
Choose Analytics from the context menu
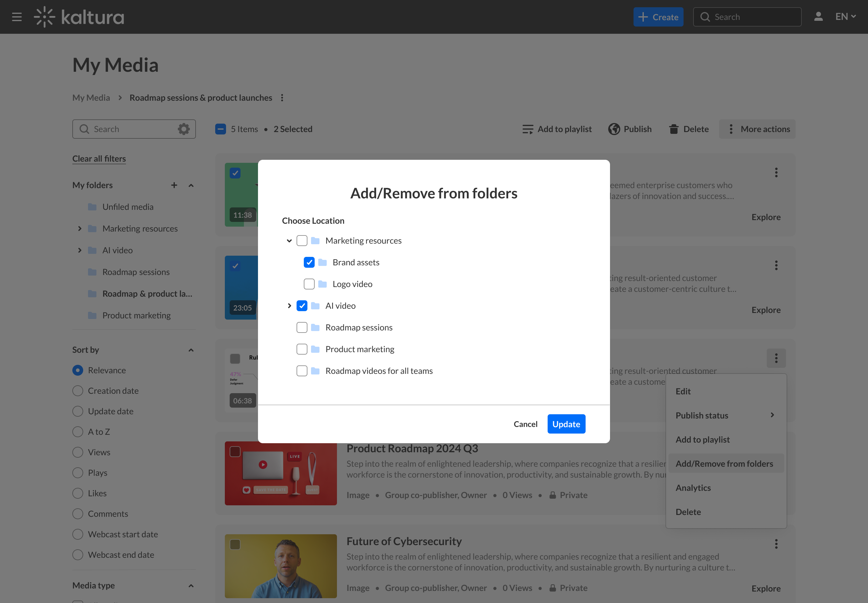pos(693,488)
